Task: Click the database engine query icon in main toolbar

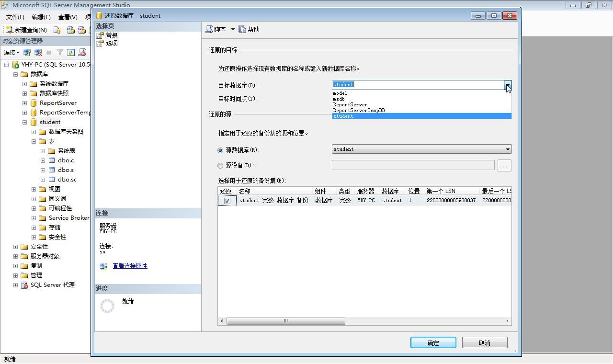Action: [x=57, y=30]
